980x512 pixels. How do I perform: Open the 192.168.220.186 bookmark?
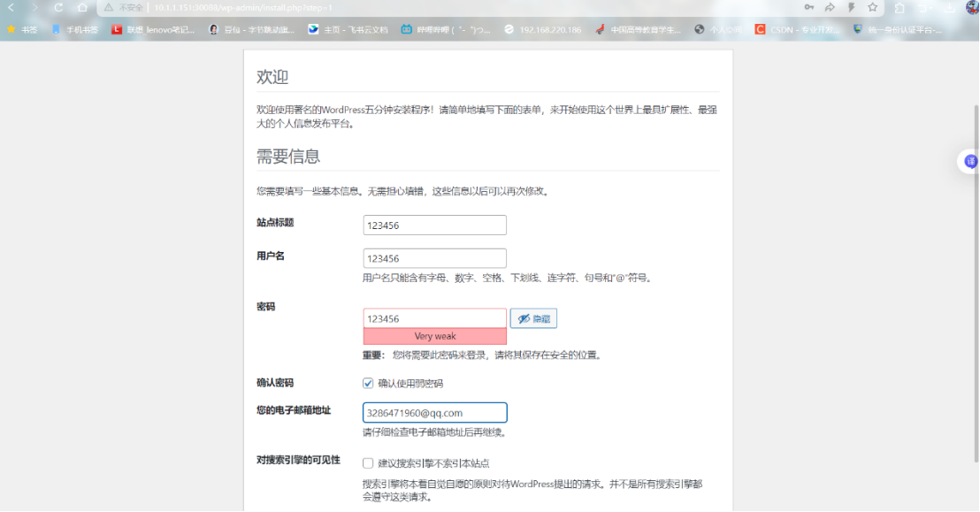tap(542, 29)
